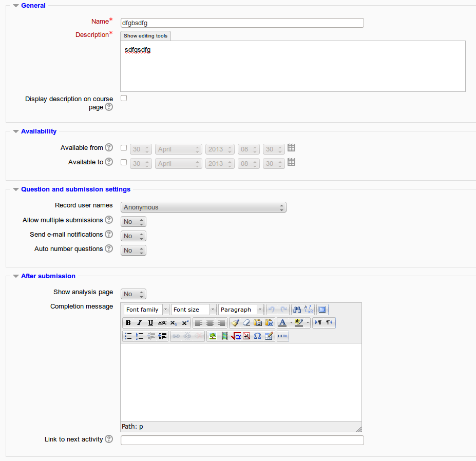The height and width of the screenshot is (461, 476).
Task: Enable the Available from checkbox
Action: pos(124,148)
